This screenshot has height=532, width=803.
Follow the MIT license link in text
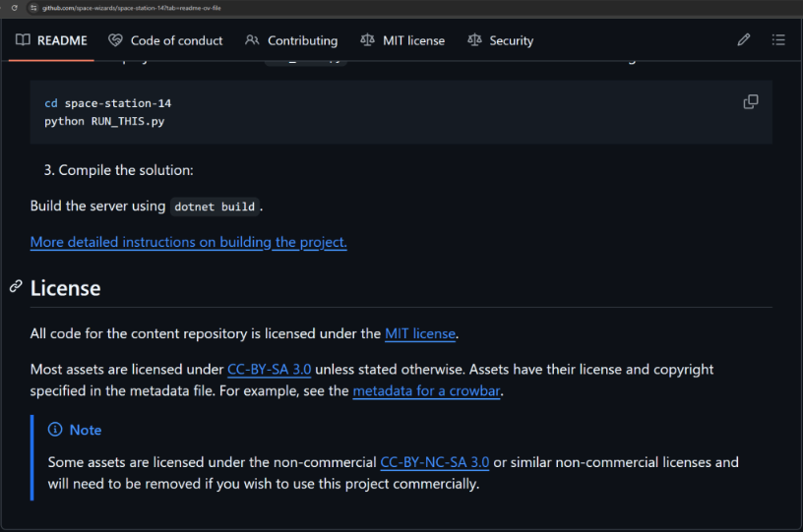(x=420, y=333)
